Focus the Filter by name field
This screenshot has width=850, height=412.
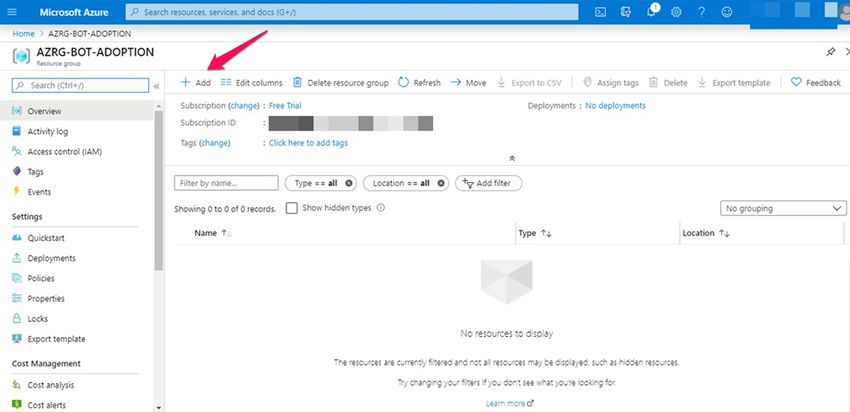tap(226, 183)
